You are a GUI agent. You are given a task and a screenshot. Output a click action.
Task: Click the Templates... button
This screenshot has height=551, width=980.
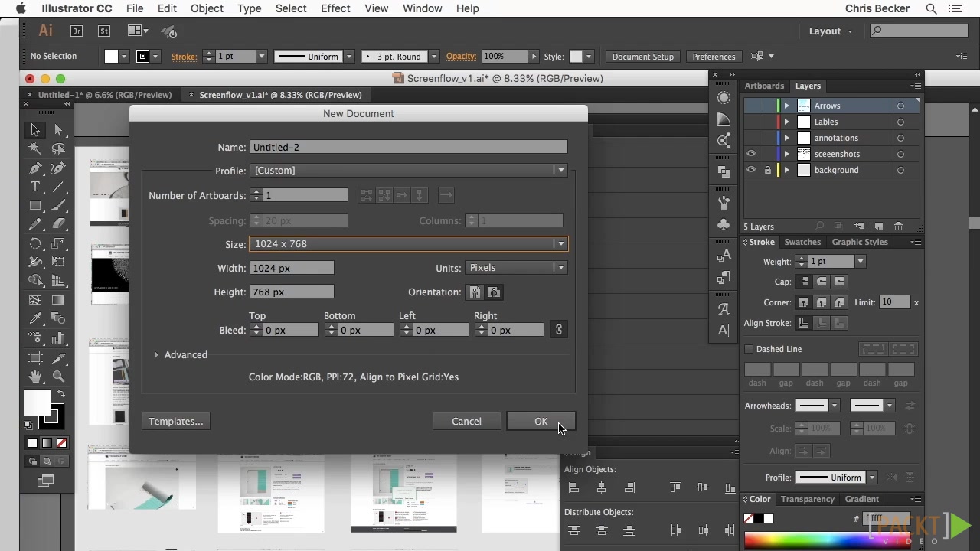pyautogui.click(x=176, y=422)
